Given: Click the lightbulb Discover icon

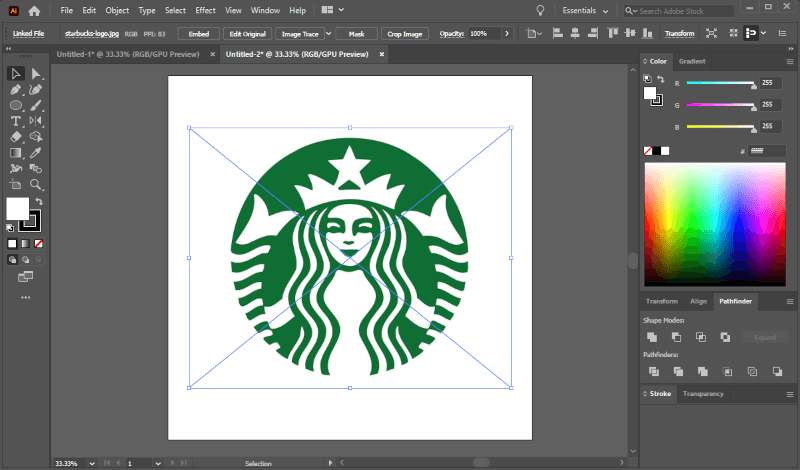Looking at the screenshot, I should [x=540, y=11].
